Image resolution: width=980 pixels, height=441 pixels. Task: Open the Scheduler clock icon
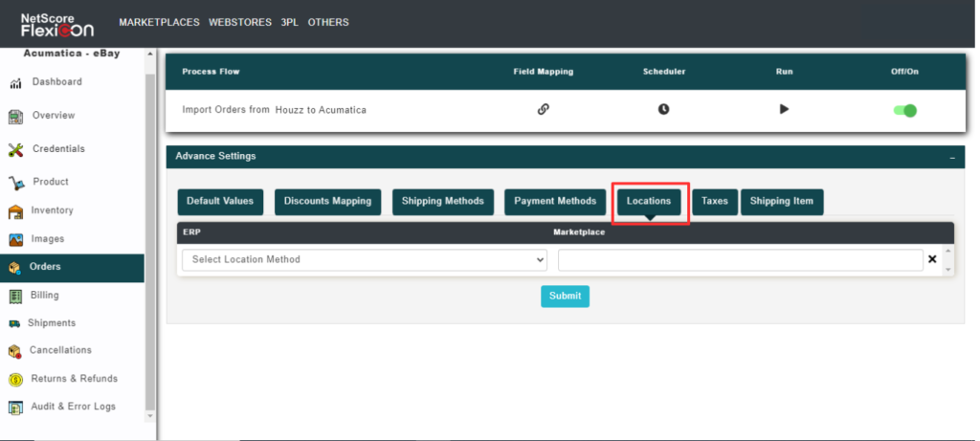(663, 109)
